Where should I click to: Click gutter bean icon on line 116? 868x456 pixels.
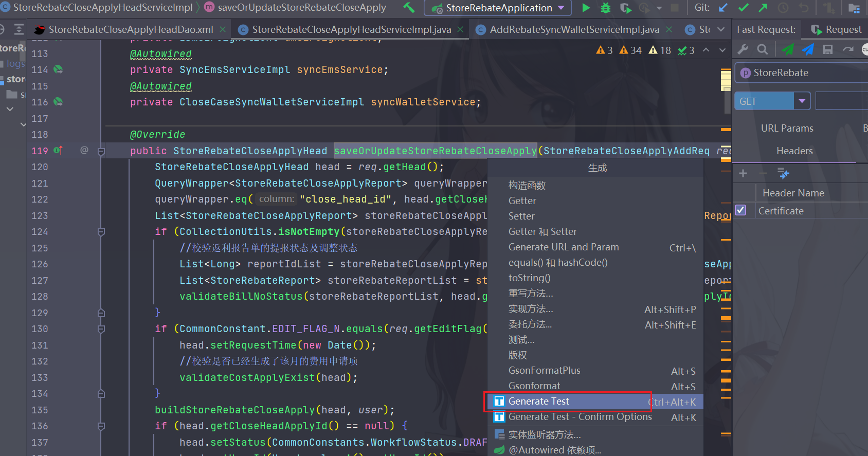58,101
